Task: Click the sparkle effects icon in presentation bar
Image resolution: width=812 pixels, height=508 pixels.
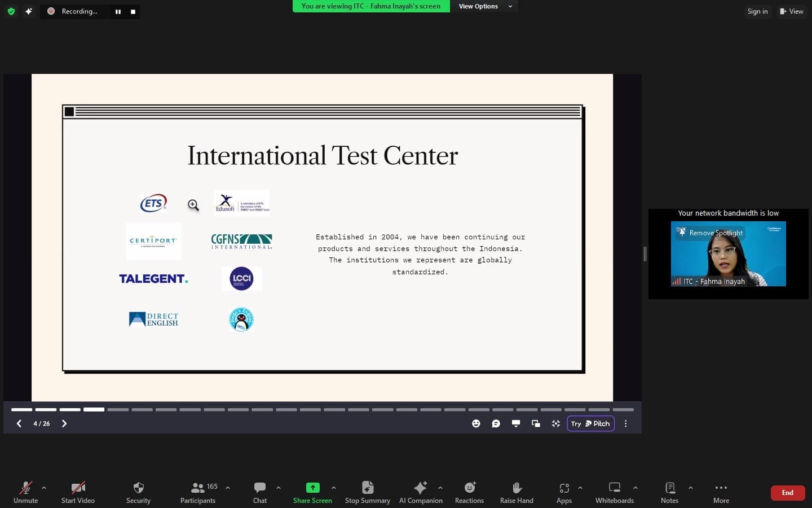Action: click(x=556, y=423)
